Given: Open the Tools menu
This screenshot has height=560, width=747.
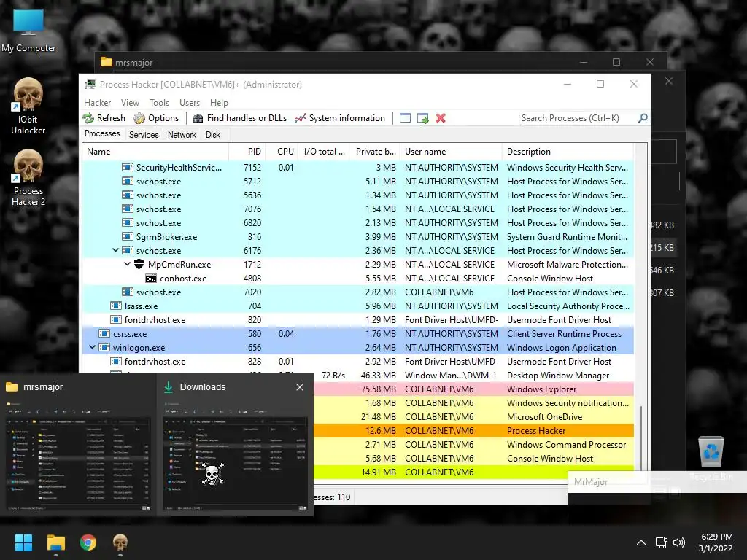Looking at the screenshot, I should [159, 103].
